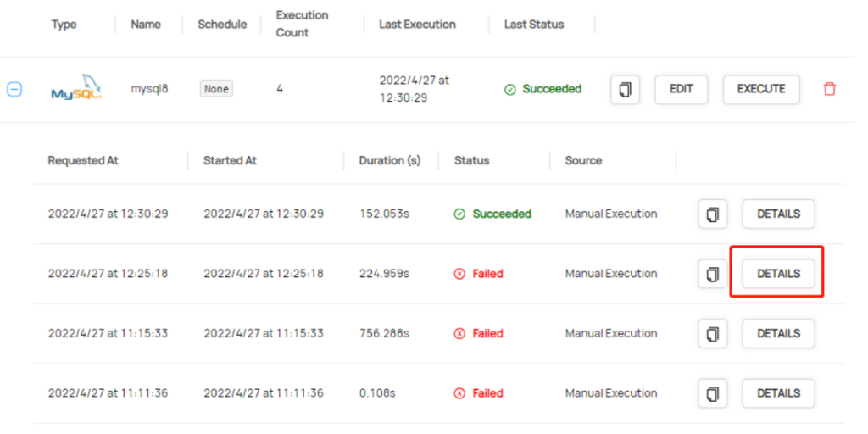This screenshot has width=868, height=434.
Task: Show DETAILS for the 0.108s failed run
Action: [778, 393]
